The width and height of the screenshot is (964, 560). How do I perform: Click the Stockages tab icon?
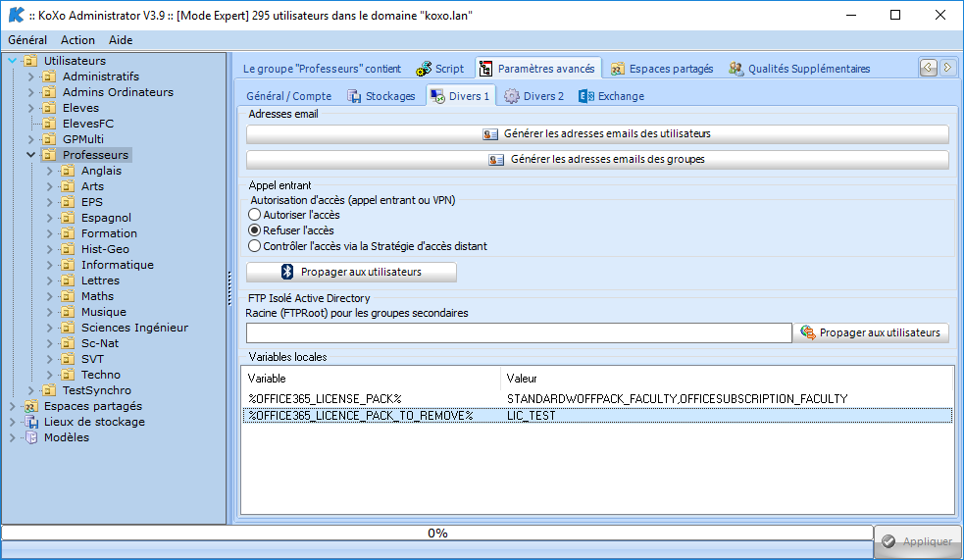354,96
